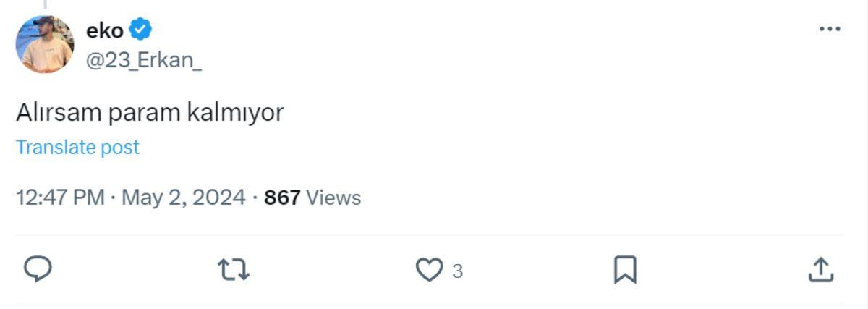Image resolution: width=868 pixels, height=309 pixels.
Task: Click the share upload icon
Action: coord(820,270)
